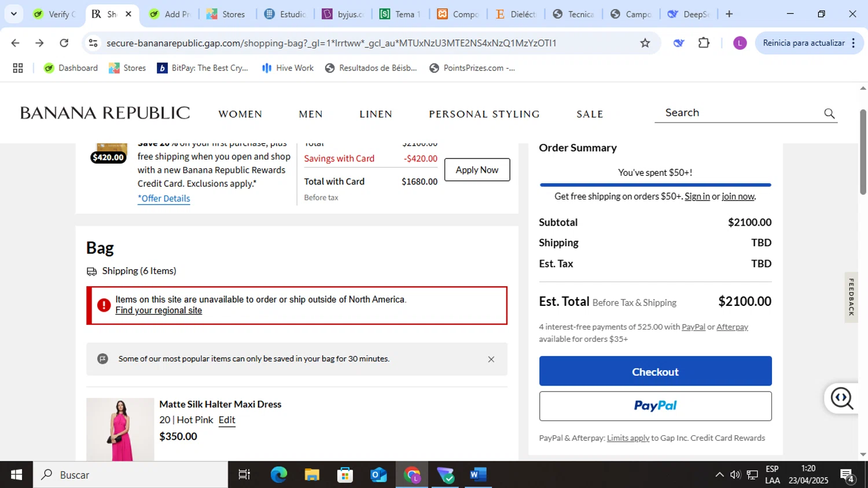
Task: Pay with the PayPal button
Action: (x=655, y=406)
